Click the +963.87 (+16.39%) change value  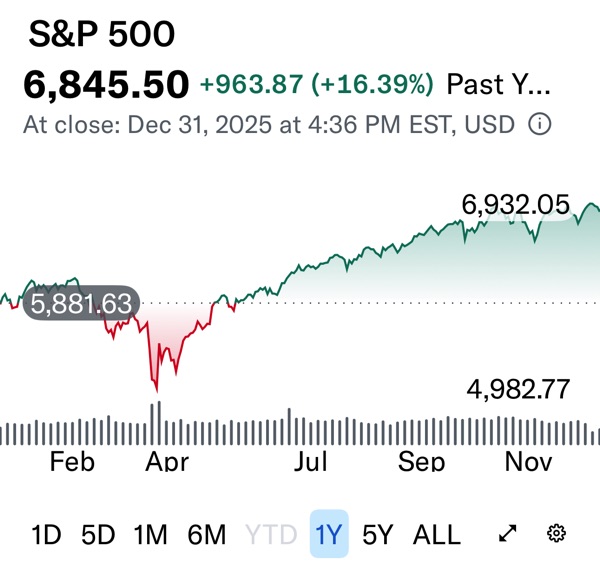(x=317, y=85)
